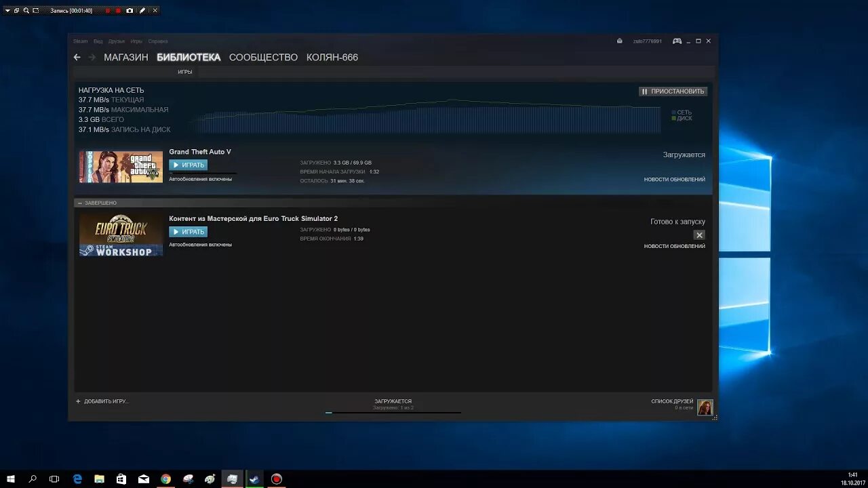
Task: Click the СЕТЬ legend color swatch
Action: 673,113
